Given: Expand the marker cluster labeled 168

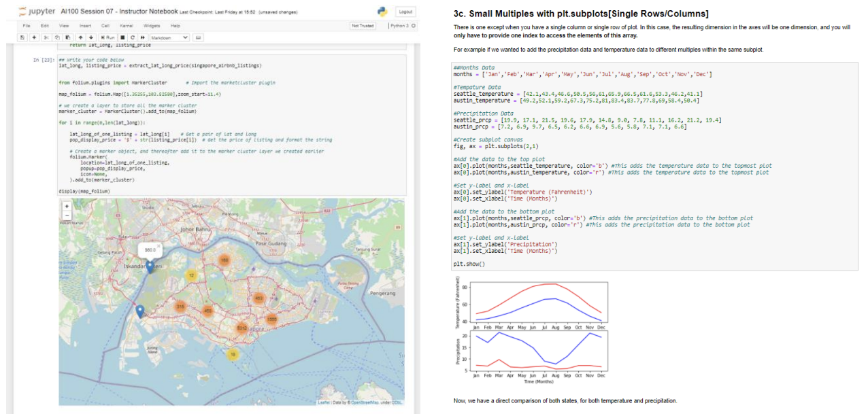Looking at the screenshot, I should [223, 260].
